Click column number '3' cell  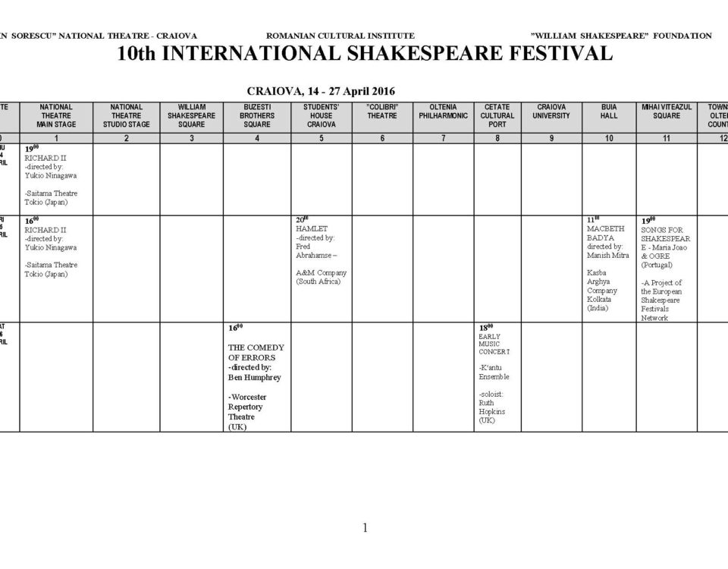pyautogui.click(x=191, y=138)
